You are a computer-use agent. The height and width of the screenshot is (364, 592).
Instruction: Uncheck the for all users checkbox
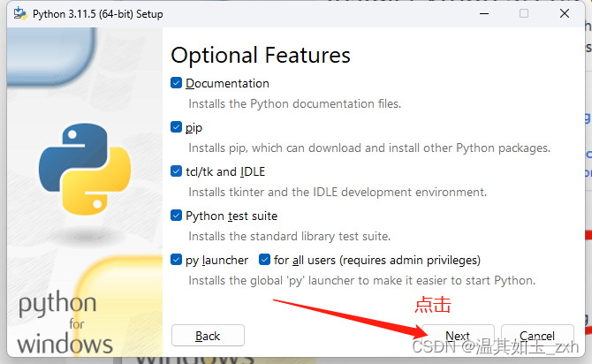click(265, 260)
